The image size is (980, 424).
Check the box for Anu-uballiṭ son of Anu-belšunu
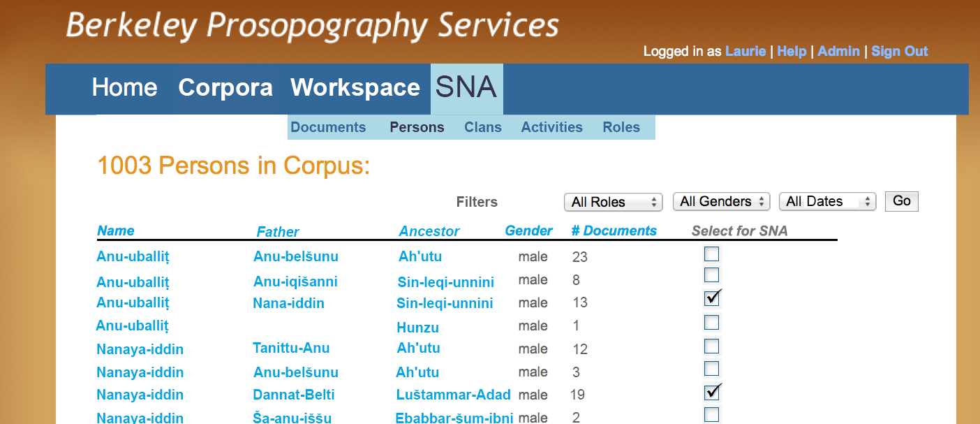(x=711, y=254)
